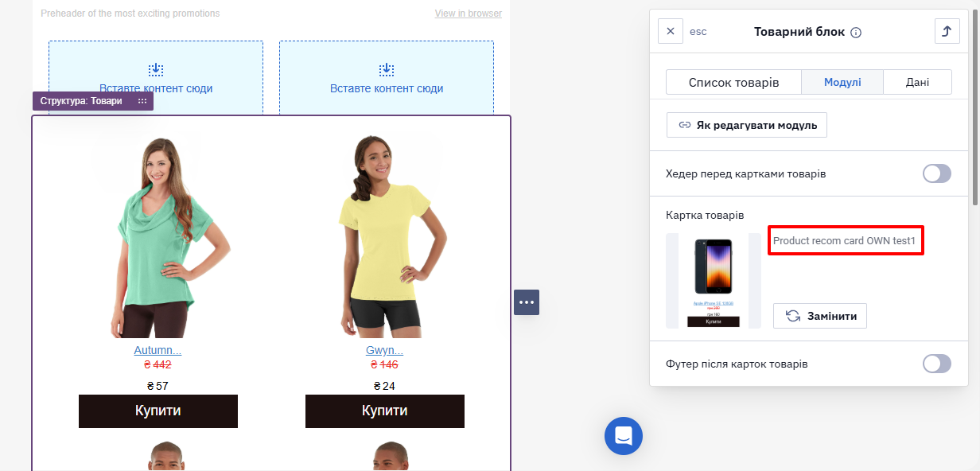
Task: Select the woman in yellow shirt image
Action: [x=385, y=235]
